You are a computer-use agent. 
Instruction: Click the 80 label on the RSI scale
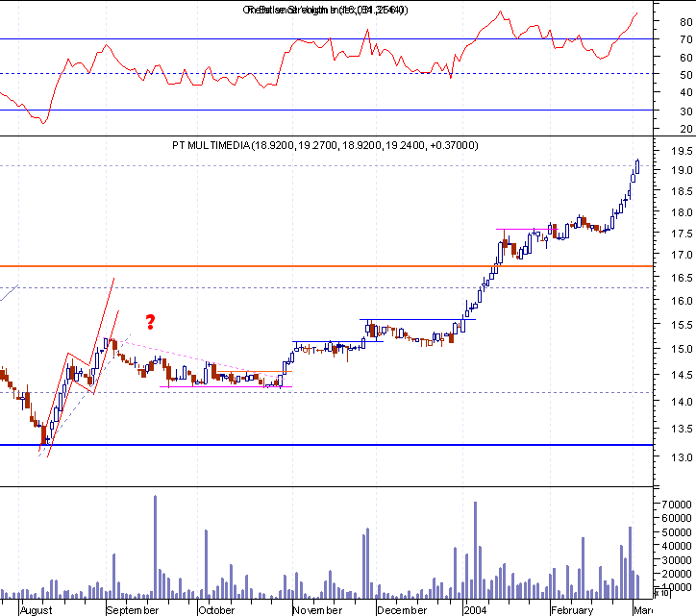(685, 22)
